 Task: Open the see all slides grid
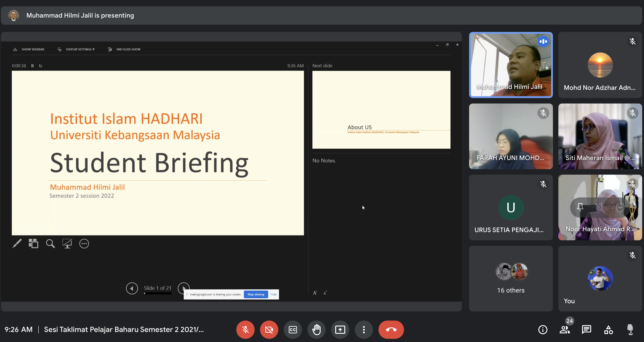tap(33, 243)
